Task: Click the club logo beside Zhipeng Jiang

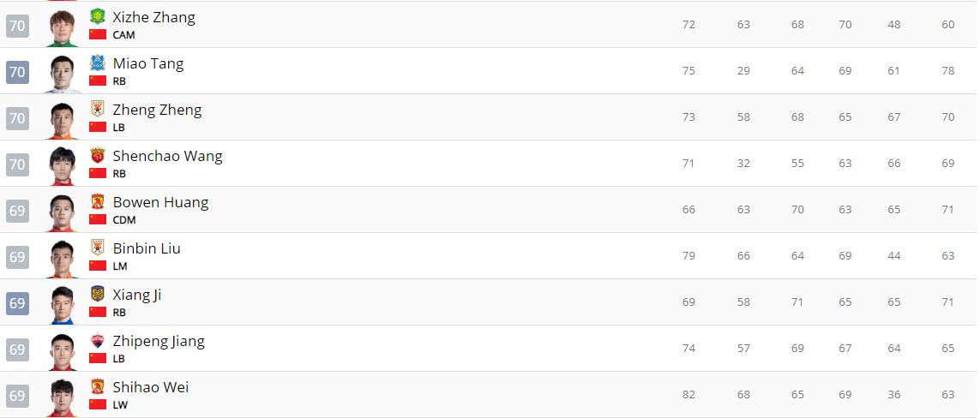Action: (x=98, y=340)
